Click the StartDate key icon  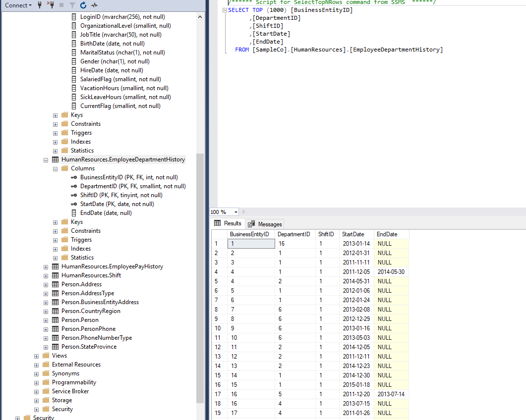click(x=74, y=204)
